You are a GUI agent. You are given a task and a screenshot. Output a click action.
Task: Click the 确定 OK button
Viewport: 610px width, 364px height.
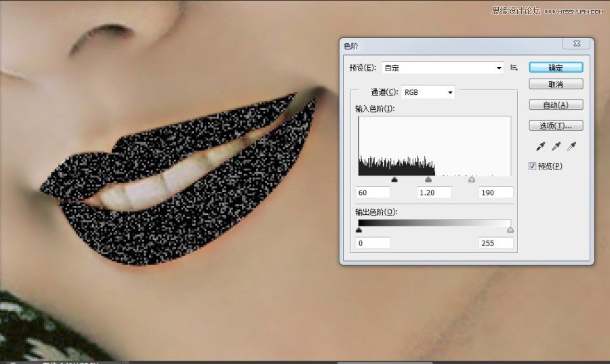556,68
